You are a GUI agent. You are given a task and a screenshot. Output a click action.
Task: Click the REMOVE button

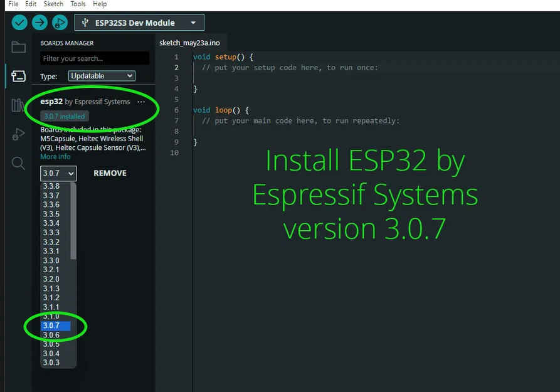pos(110,173)
